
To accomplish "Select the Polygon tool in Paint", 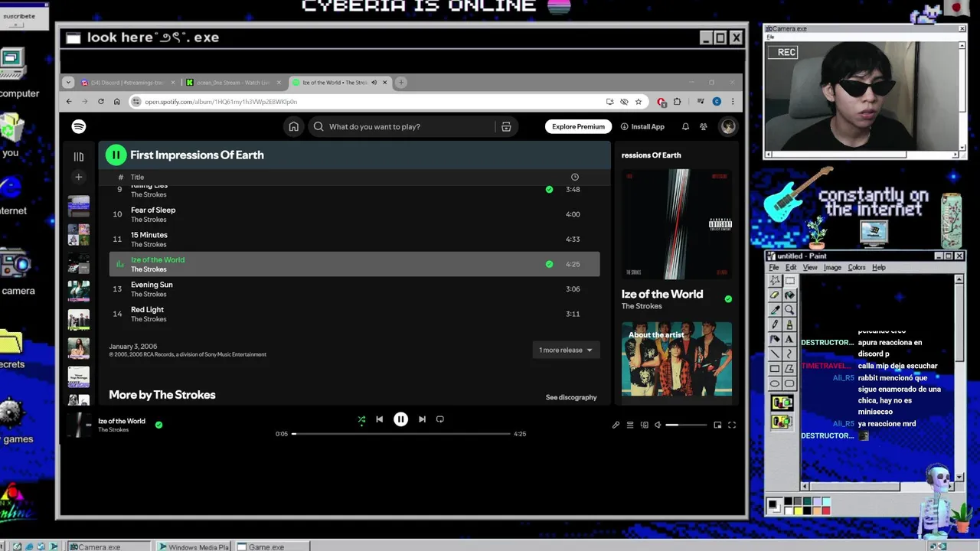I will (x=789, y=368).
